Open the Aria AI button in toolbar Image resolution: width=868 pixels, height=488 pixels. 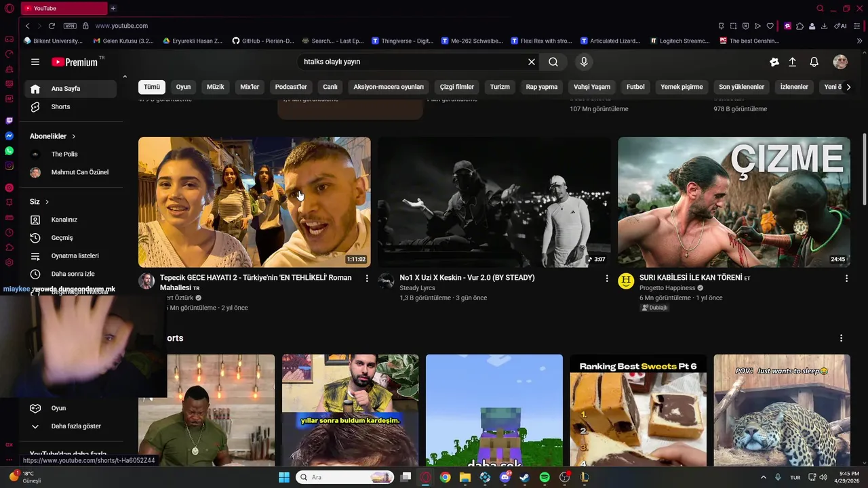[841, 26]
